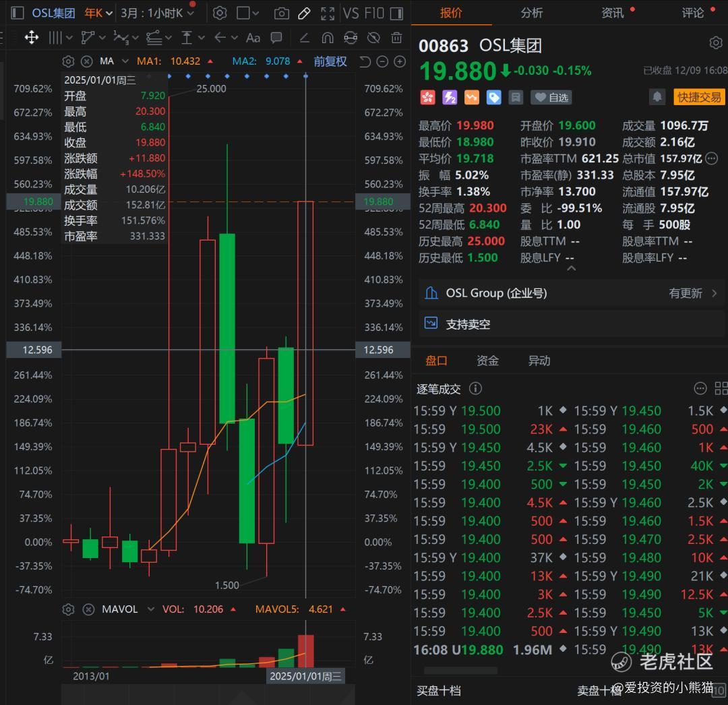Expand the Fibonacci tool options
The width and height of the screenshot is (728, 705).
pos(168,38)
